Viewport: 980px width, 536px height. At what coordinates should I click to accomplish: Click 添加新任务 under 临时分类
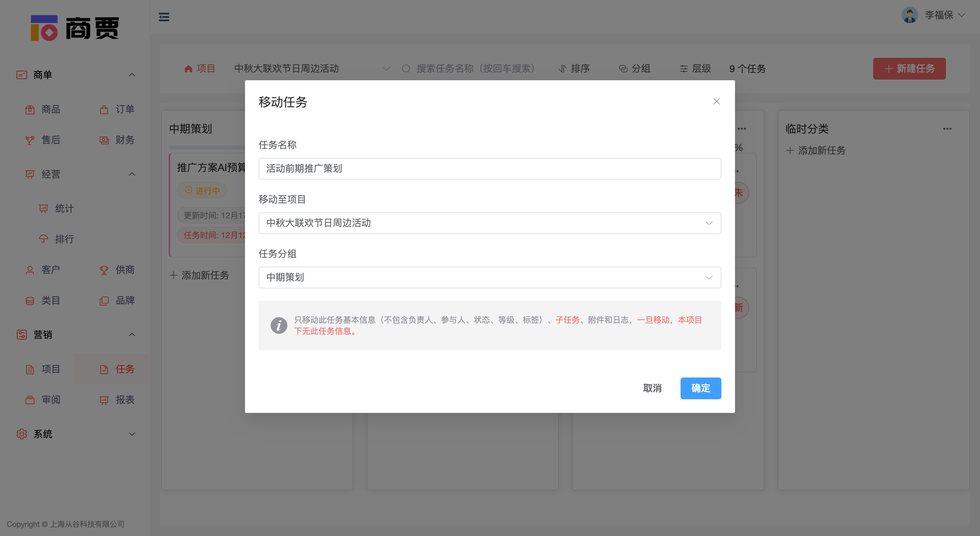click(815, 151)
